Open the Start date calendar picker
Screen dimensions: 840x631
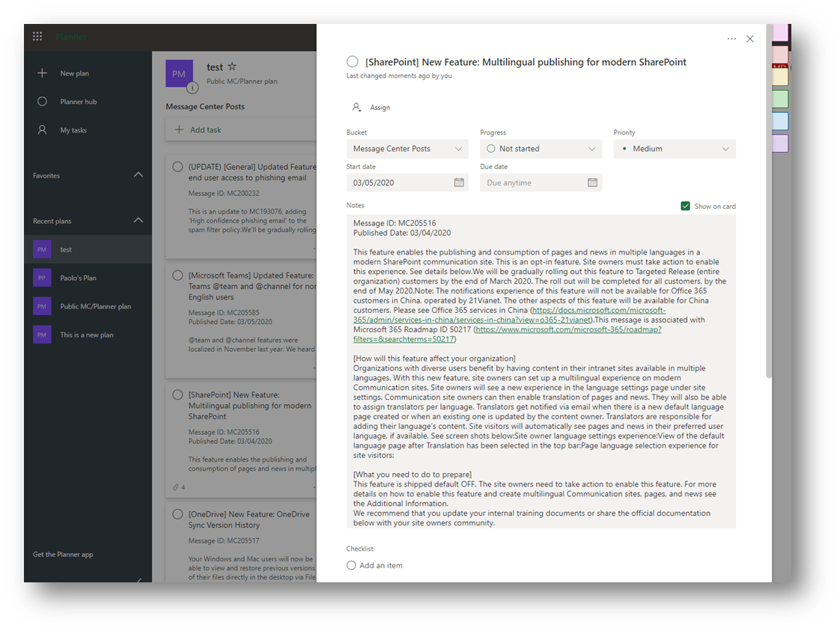(459, 183)
